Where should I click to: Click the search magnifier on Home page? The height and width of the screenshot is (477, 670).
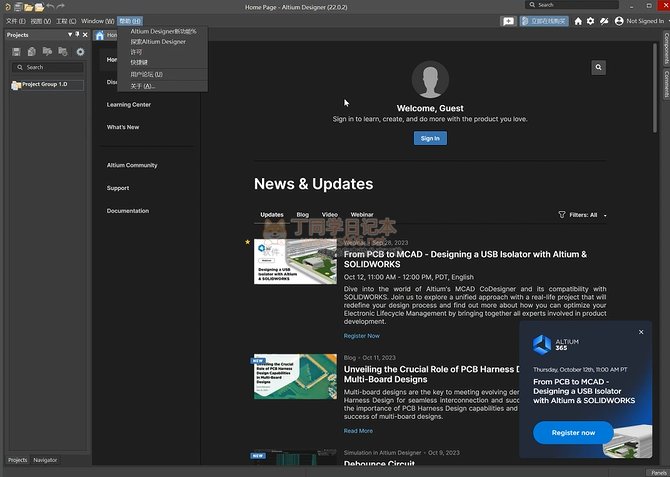(598, 68)
